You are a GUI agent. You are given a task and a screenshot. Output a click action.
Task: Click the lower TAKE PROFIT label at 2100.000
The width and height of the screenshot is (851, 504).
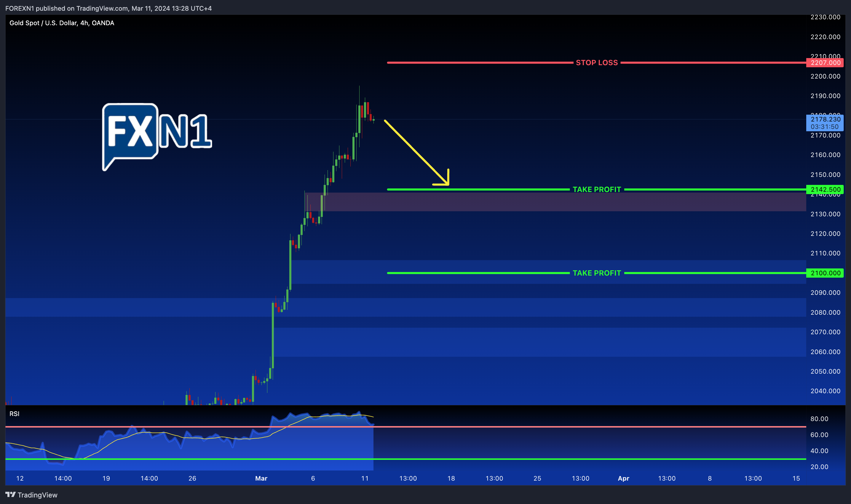(597, 273)
